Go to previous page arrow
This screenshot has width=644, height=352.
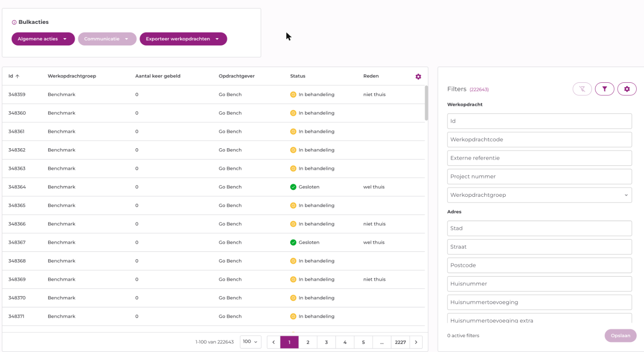click(273, 342)
